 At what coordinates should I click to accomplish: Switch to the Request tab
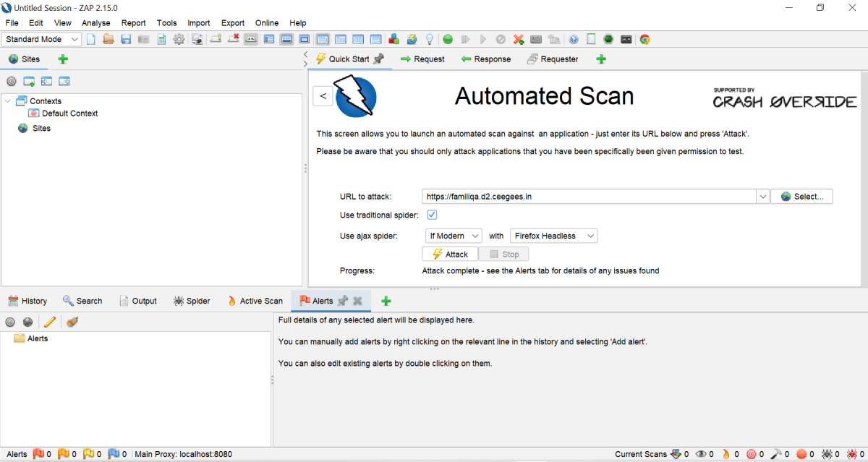coord(422,59)
